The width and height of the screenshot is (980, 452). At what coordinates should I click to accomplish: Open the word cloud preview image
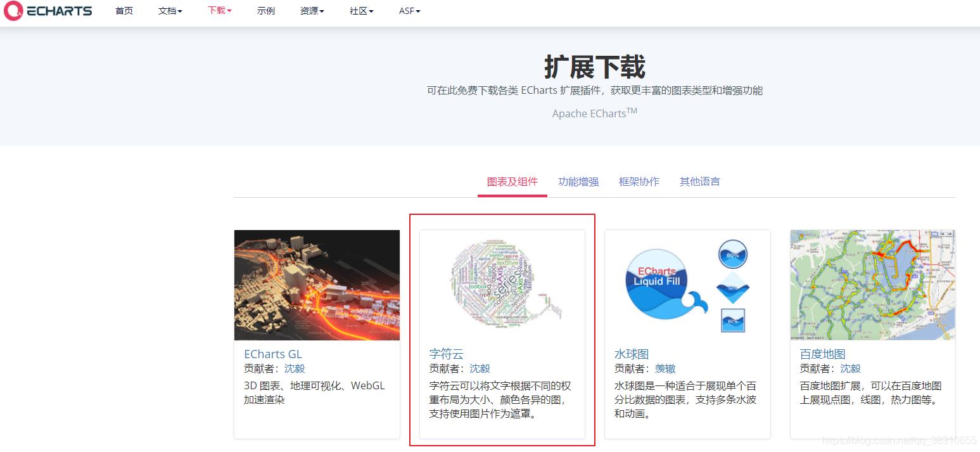coord(502,285)
